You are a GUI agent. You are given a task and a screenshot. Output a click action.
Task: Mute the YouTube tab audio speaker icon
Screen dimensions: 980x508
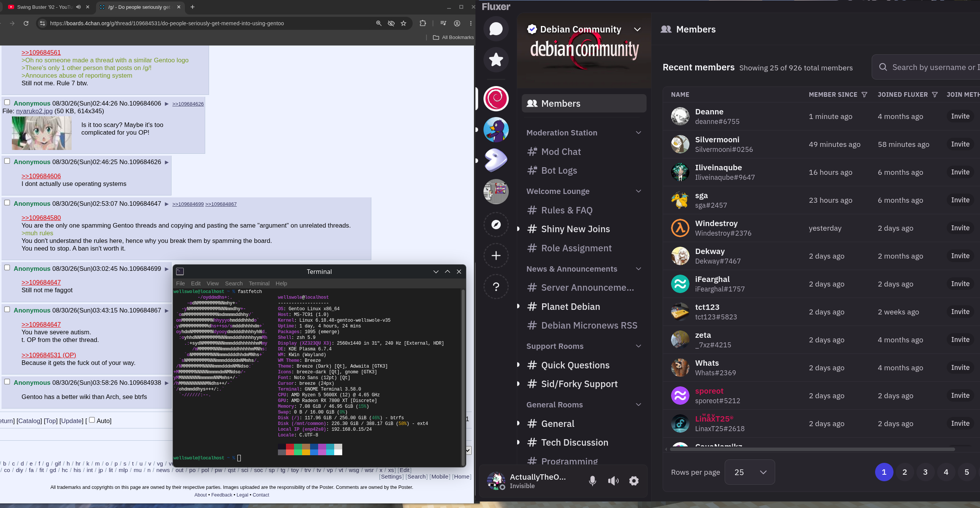click(78, 7)
